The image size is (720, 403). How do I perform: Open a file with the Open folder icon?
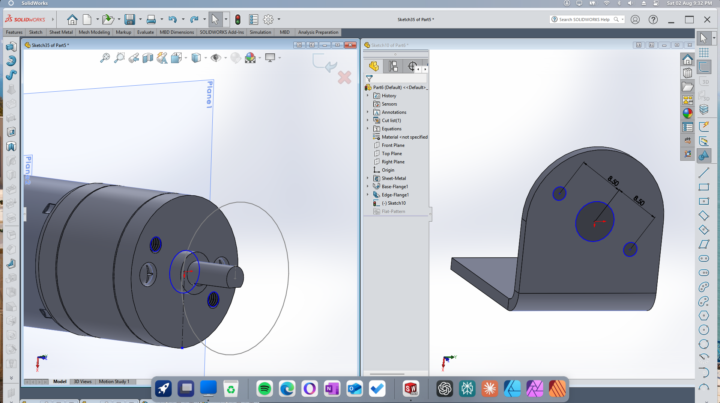(108, 19)
